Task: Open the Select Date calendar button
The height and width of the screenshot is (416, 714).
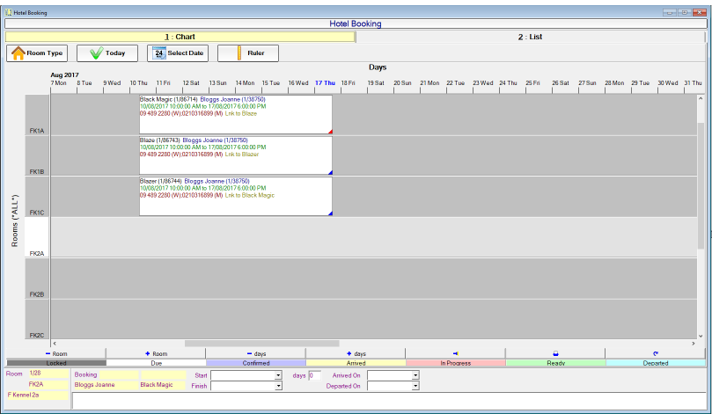Action: [x=178, y=53]
